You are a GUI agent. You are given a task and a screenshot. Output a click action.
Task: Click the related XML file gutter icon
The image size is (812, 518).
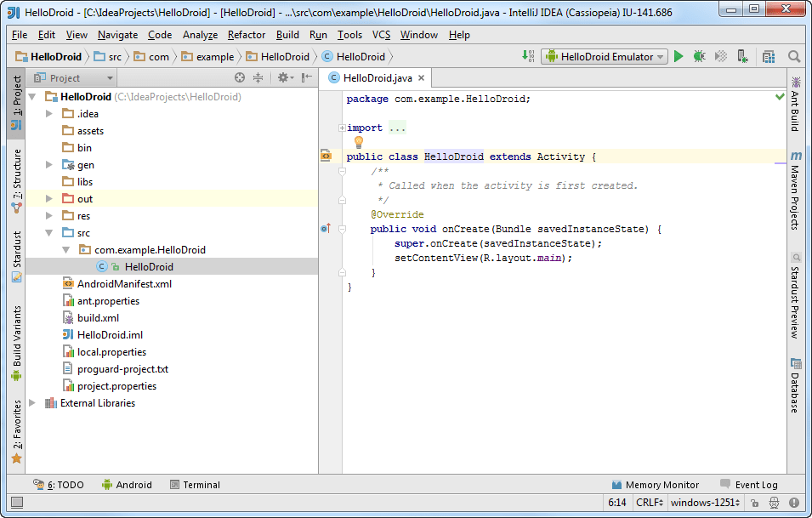pos(326,156)
